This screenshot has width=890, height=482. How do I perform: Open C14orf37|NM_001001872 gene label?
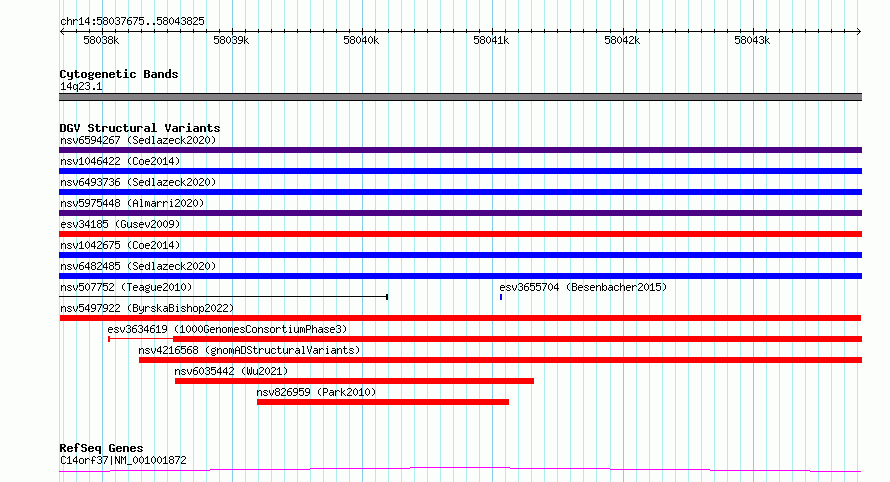123,460
